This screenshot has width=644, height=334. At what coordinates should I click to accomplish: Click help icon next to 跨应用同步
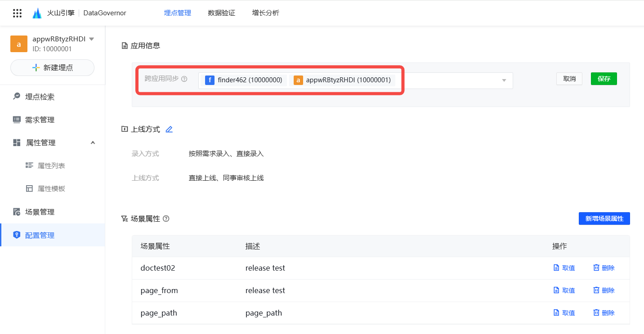[x=184, y=79]
